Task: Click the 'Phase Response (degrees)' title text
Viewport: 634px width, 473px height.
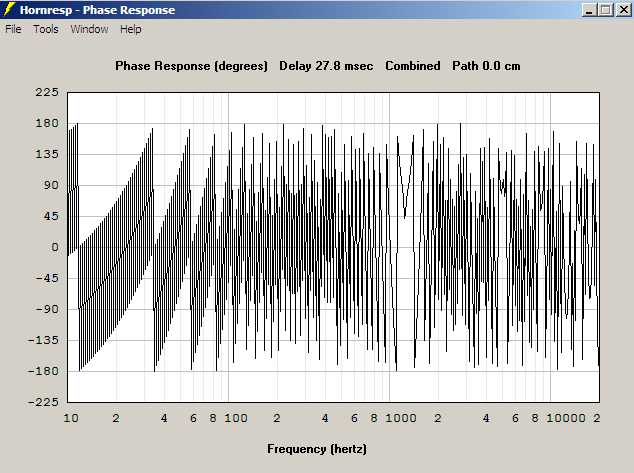Action: pyautogui.click(x=191, y=66)
